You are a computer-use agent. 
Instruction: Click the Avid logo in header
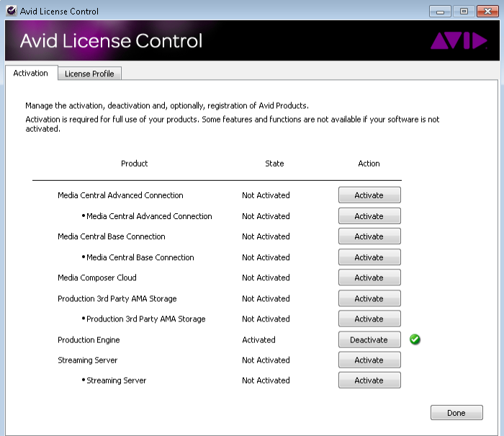coord(459,41)
